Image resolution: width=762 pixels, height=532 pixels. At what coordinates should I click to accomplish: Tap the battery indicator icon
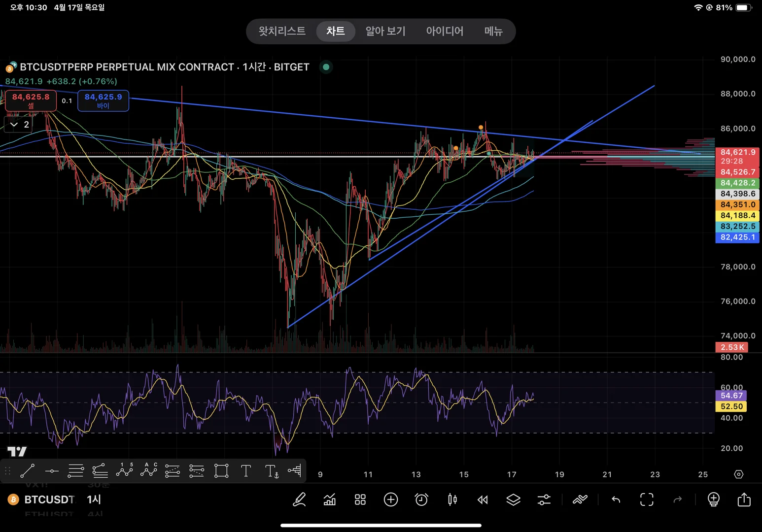pos(744,7)
